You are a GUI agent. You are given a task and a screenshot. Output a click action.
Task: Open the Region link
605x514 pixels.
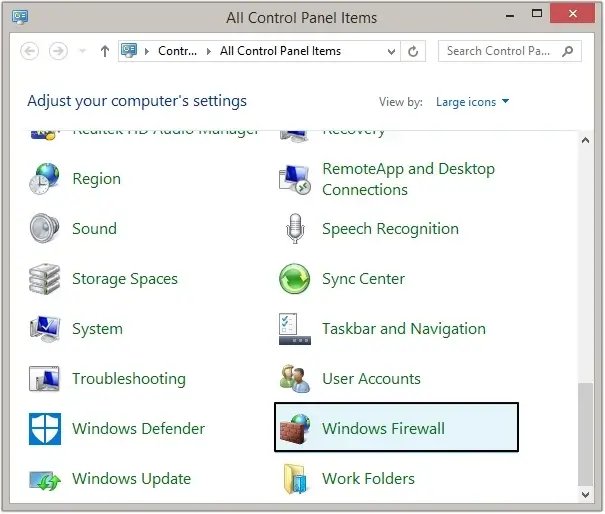[x=96, y=179]
